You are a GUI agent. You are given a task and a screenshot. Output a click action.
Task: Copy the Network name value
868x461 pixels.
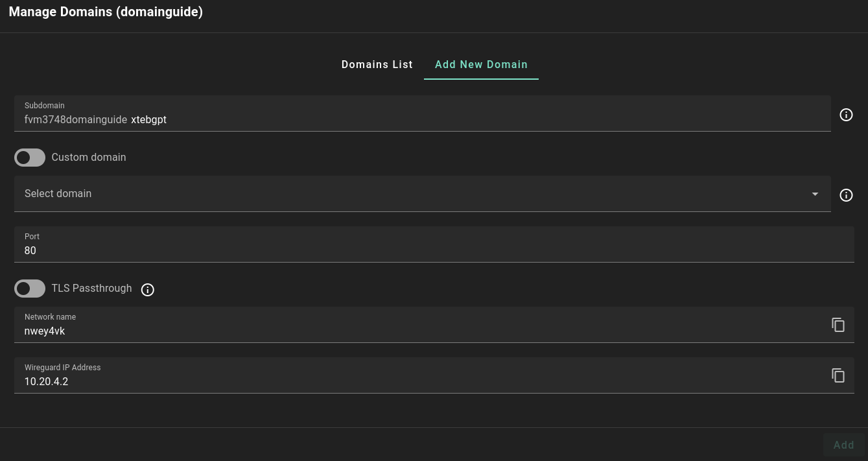838,325
